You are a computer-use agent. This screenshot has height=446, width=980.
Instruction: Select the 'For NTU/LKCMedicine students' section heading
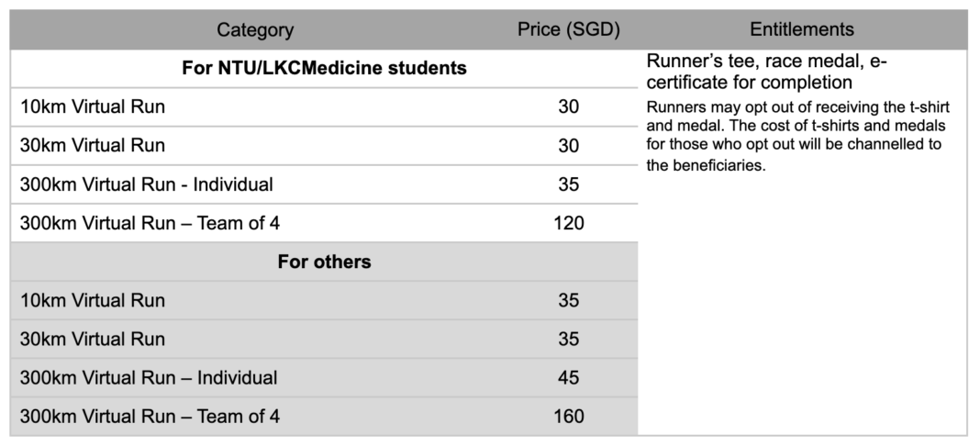tap(324, 69)
